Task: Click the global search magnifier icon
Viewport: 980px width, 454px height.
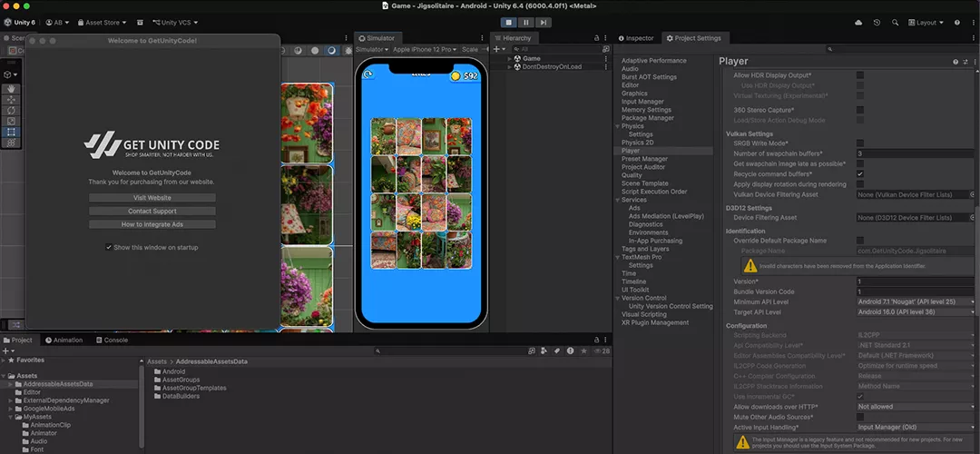Action: pyautogui.click(x=894, y=23)
